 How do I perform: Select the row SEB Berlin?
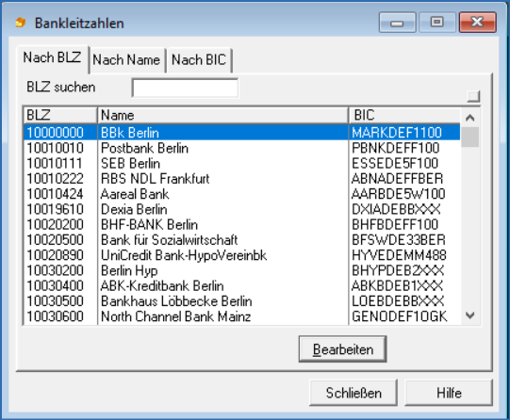coord(242,164)
